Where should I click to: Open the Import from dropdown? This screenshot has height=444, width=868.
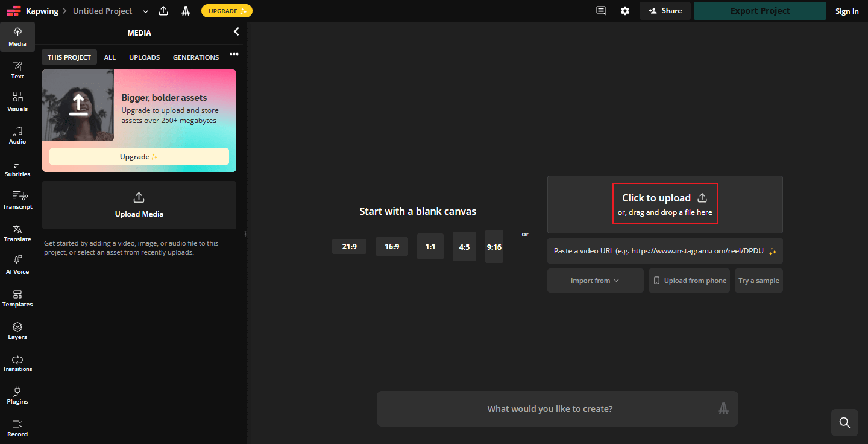coord(595,280)
